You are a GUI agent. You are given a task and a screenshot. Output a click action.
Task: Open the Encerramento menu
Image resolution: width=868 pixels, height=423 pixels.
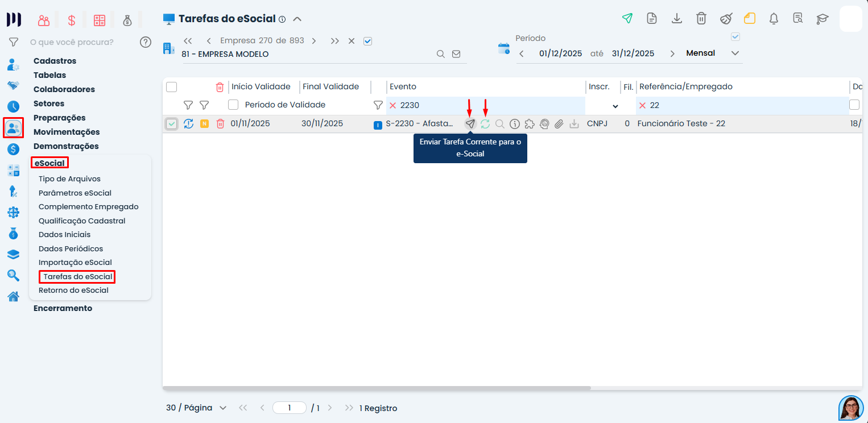(x=63, y=308)
